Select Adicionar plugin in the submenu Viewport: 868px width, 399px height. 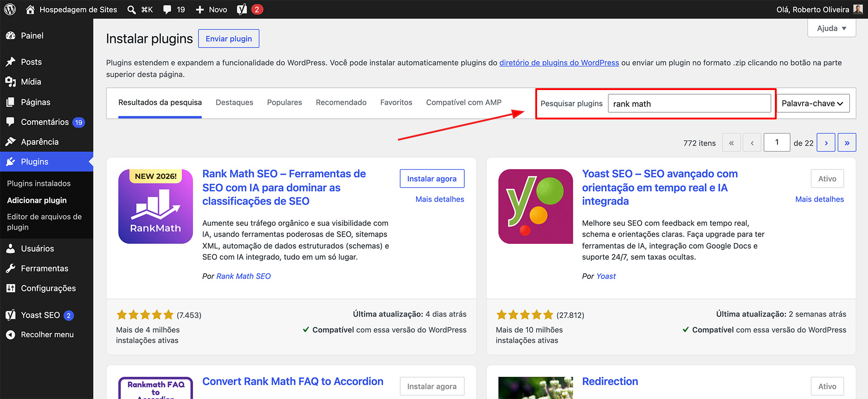point(37,200)
